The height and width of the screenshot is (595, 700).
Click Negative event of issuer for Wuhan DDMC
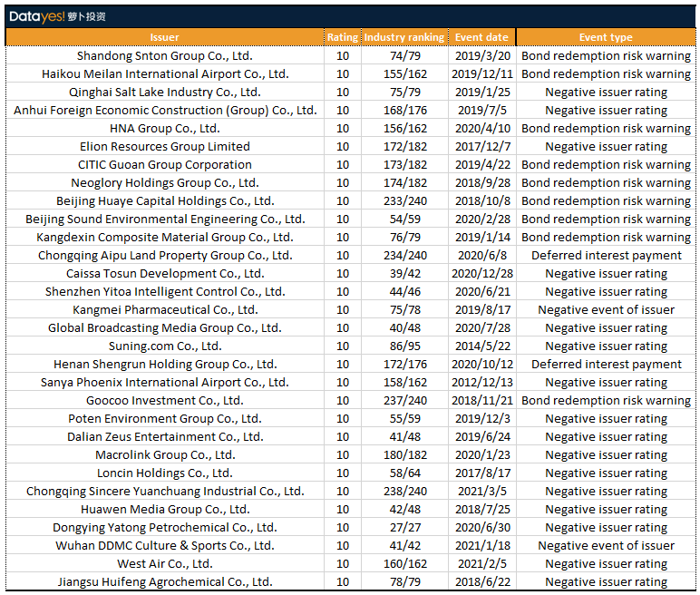pyautogui.click(x=606, y=546)
